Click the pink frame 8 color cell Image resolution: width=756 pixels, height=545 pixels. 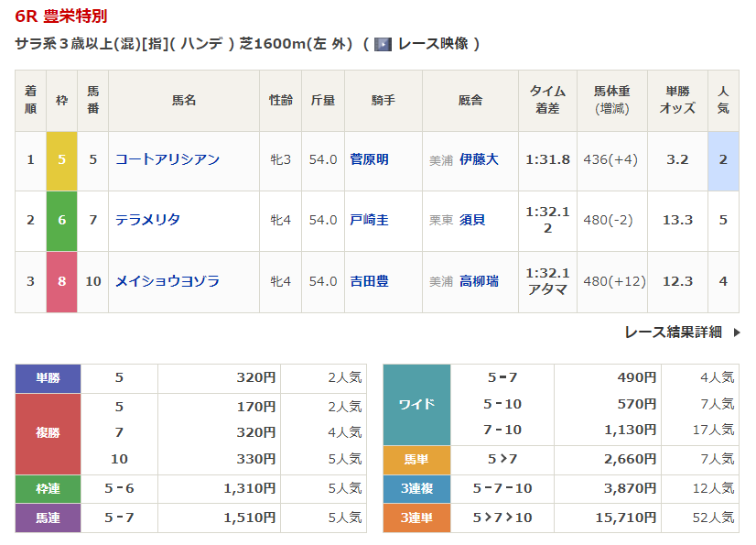click(x=61, y=282)
